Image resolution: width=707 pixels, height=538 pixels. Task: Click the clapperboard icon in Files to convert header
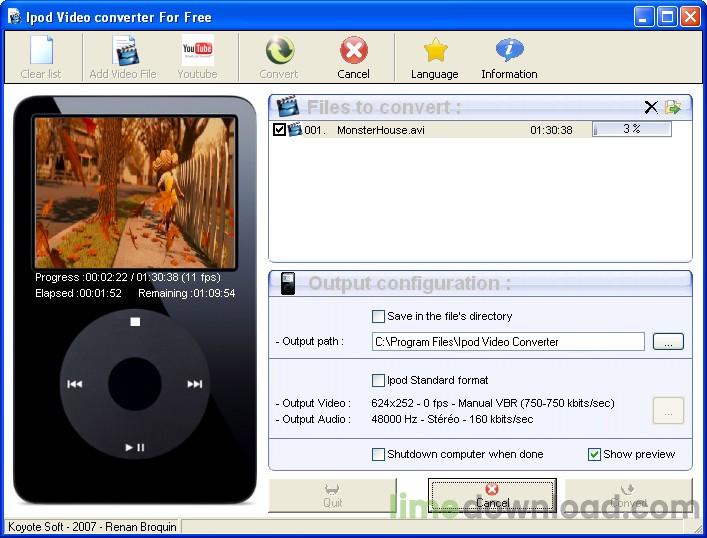pos(287,106)
